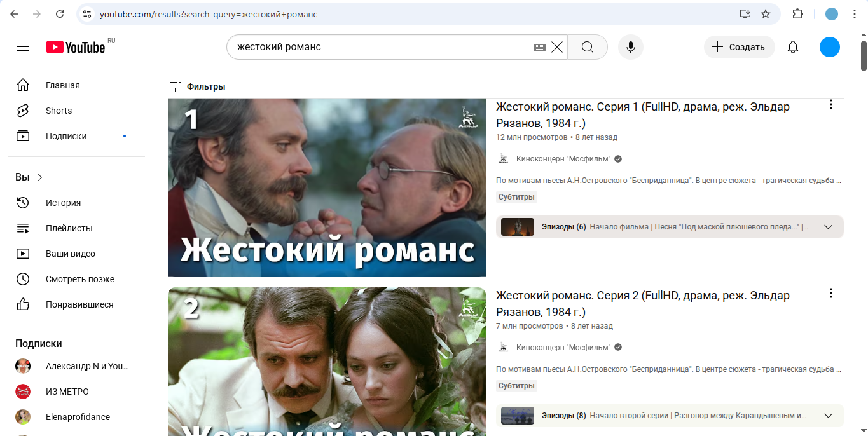Image resolution: width=868 pixels, height=436 pixels.
Task: Open episode thumbnail in Серия 1 episodes bar
Action: [518, 227]
